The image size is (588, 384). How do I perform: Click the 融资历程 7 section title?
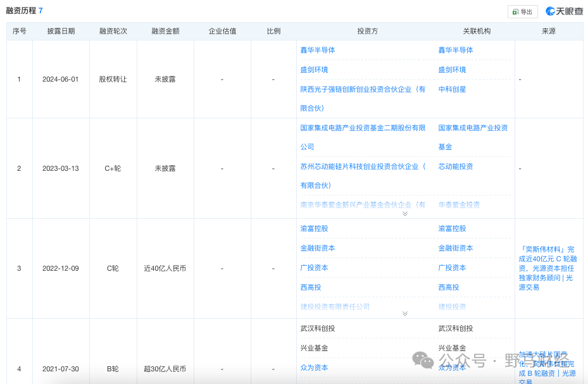tap(25, 11)
